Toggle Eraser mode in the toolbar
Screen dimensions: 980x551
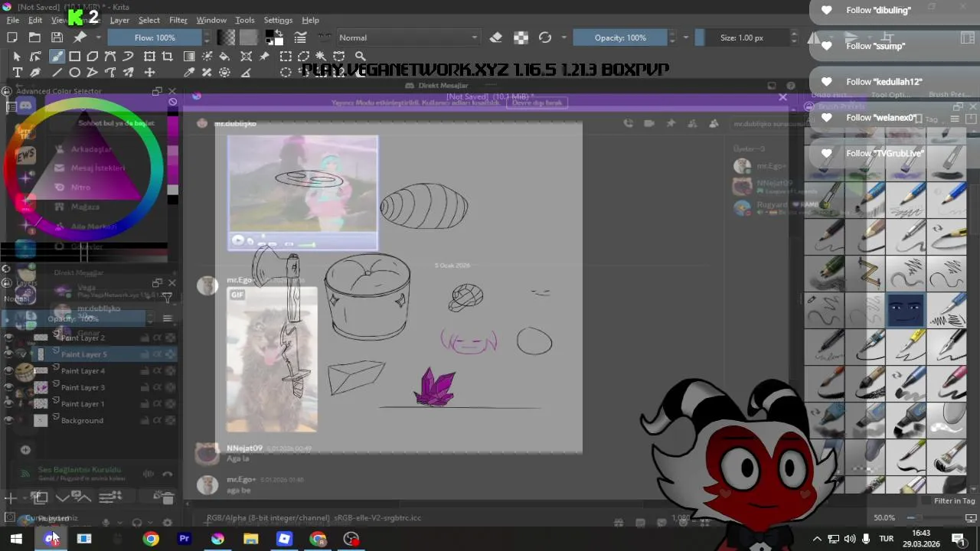click(x=496, y=37)
